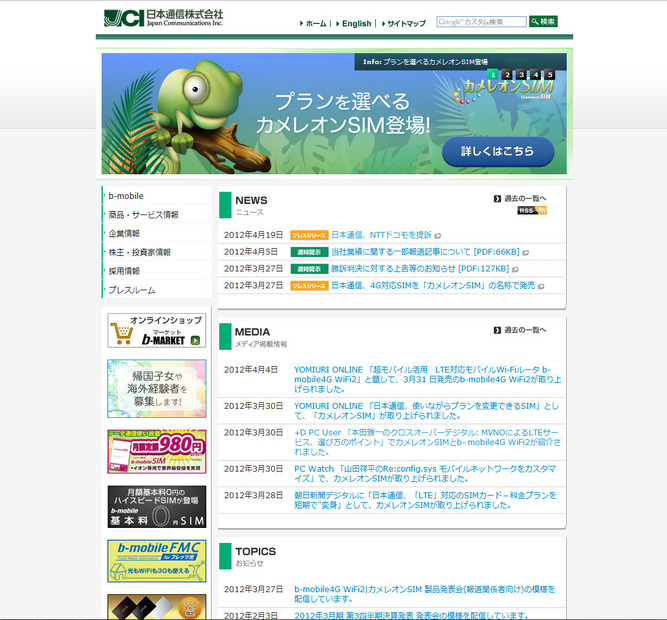Viewport: 667px width, 620px height.
Task: Focus the Google custom search field
Action: [x=481, y=21]
